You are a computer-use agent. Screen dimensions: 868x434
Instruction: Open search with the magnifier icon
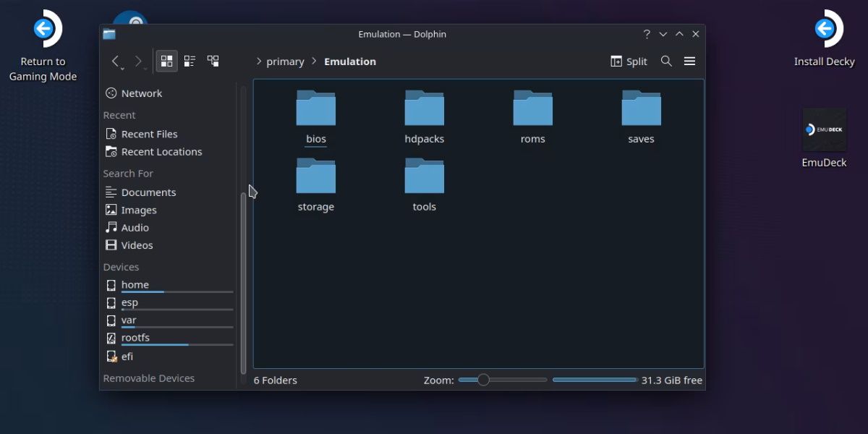[666, 61]
